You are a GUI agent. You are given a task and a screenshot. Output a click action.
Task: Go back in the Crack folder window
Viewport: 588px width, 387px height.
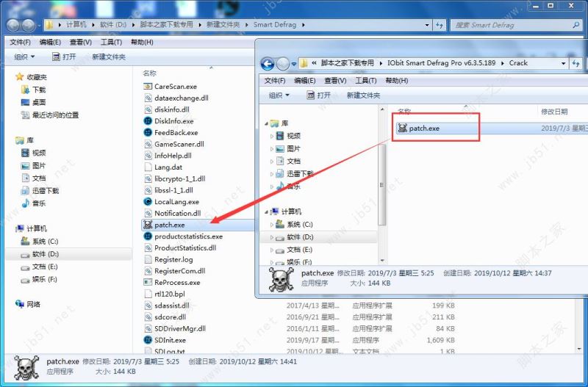click(x=268, y=64)
